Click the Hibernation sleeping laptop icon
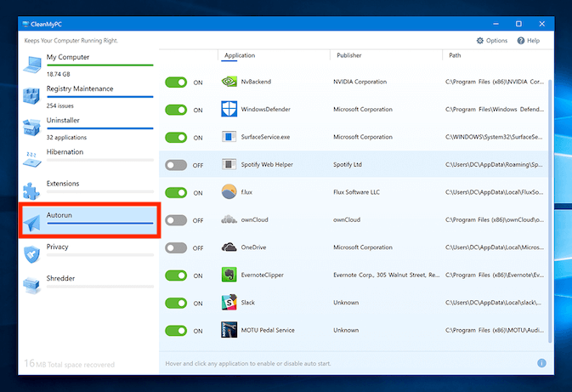This screenshot has width=572, height=392. pos(31,160)
